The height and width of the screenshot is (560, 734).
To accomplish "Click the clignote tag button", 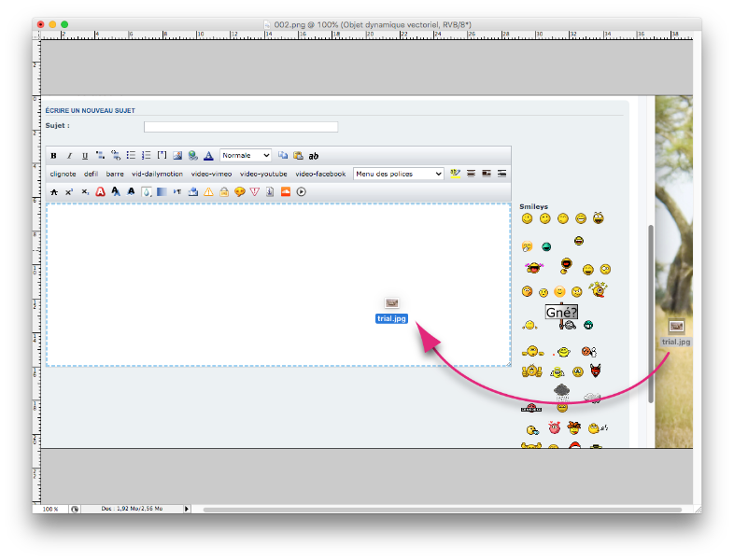I will 63,174.
